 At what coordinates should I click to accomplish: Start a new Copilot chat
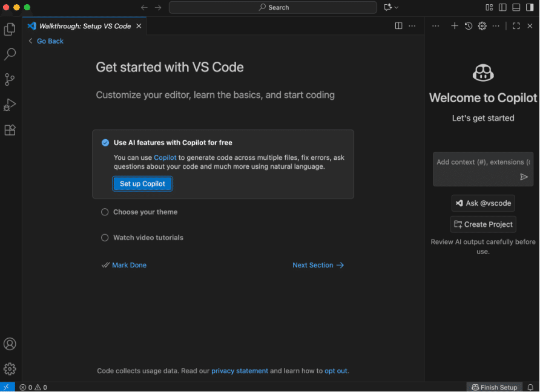(x=455, y=26)
